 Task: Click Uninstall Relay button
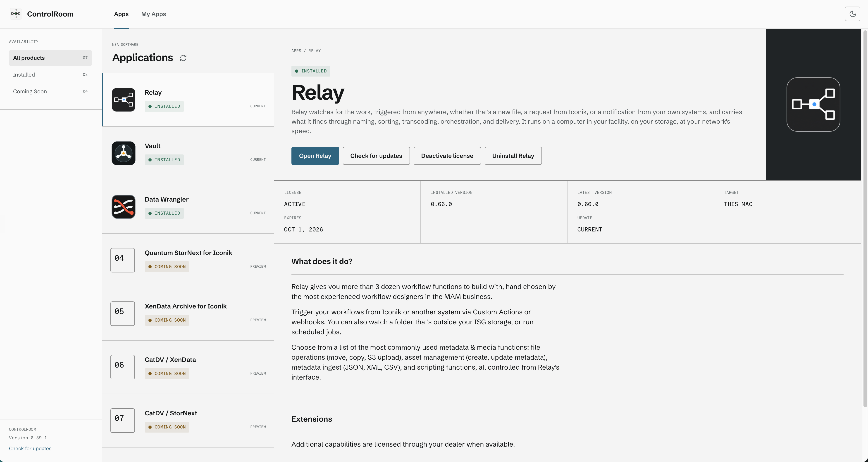click(x=513, y=156)
